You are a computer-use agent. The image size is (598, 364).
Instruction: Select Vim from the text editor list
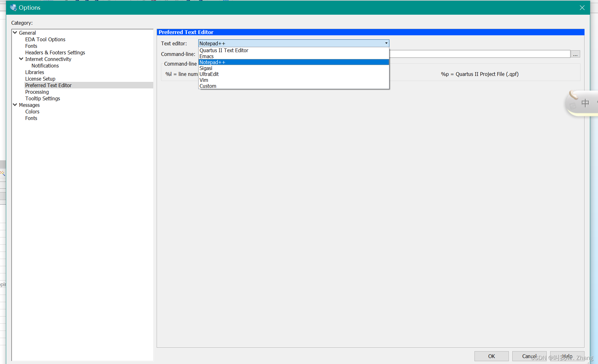click(204, 80)
